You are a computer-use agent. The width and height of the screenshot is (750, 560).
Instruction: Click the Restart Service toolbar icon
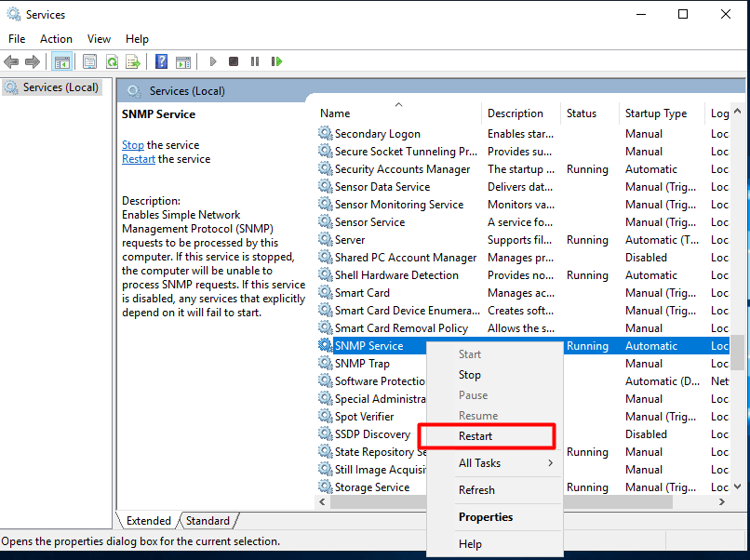(276, 61)
